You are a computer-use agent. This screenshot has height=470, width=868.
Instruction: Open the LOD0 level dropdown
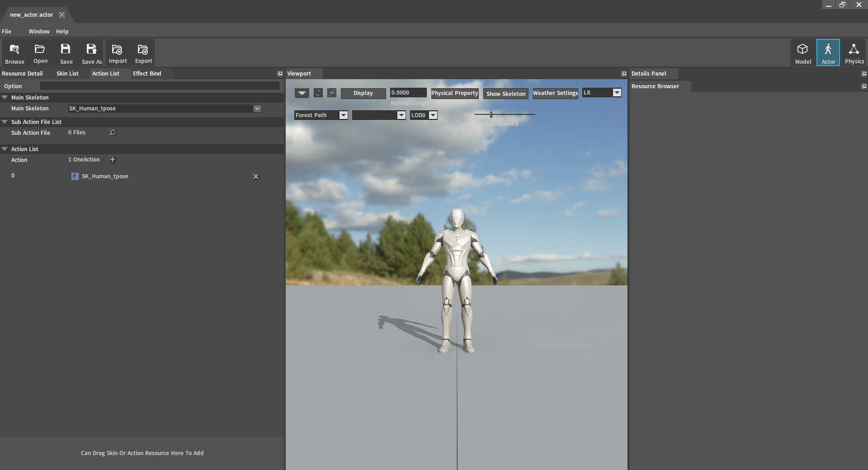[433, 115]
